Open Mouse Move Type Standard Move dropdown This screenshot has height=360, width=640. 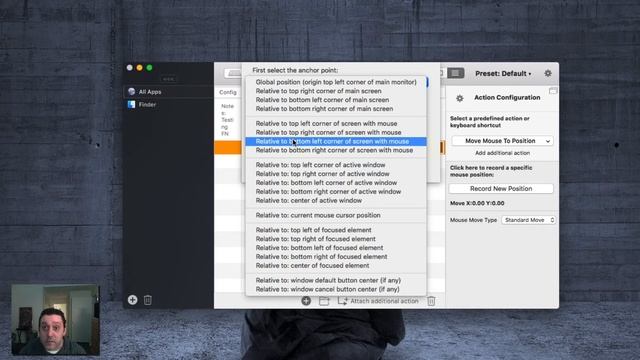pos(529,220)
